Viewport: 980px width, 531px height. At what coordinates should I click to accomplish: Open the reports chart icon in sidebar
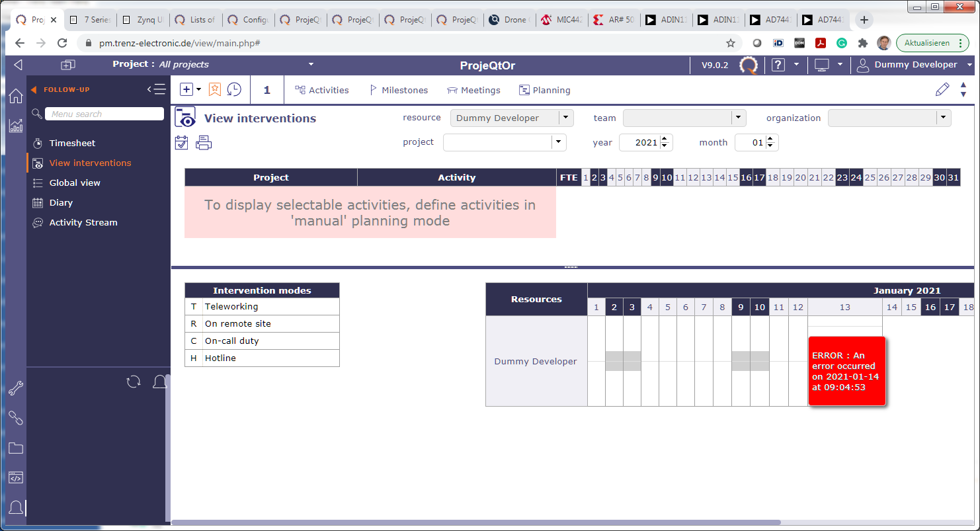[x=16, y=126]
